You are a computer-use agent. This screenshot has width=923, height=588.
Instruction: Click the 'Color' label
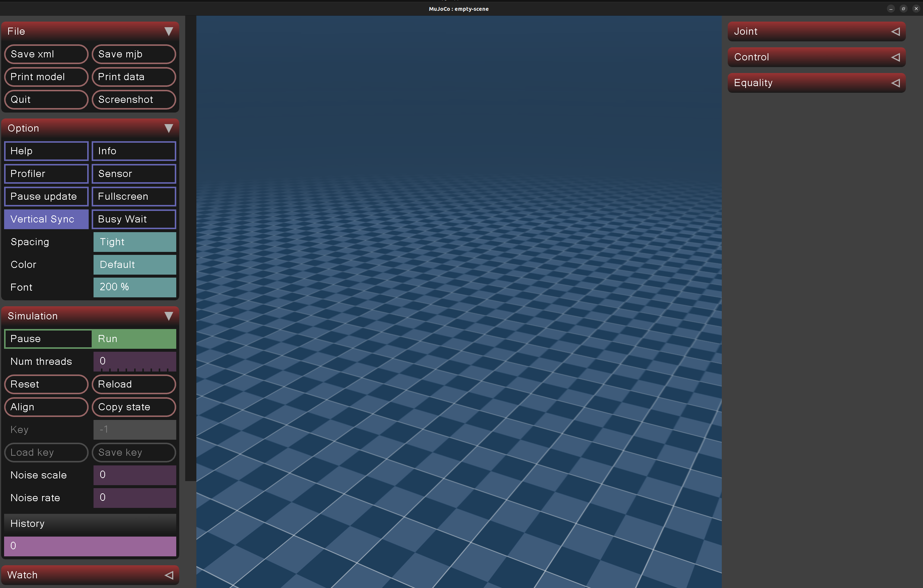click(23, 265)
